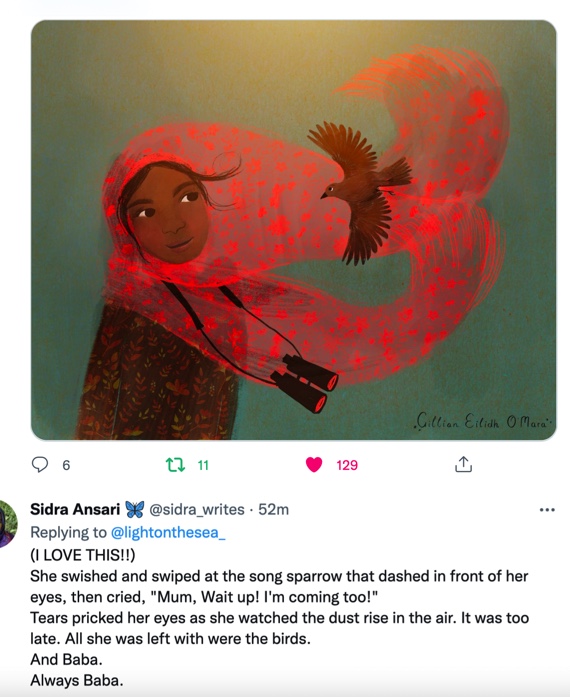570x697 pixels.
Task: Click the retweet count 11
Action: pyautogui.click(x=203, y=465)
